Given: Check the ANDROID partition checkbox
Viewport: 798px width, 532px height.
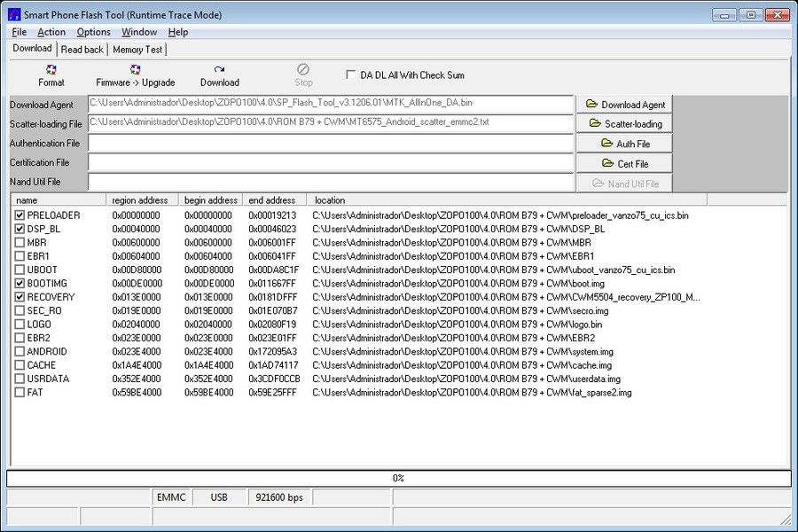Looking at the screenshot, I should pos(20,351).
